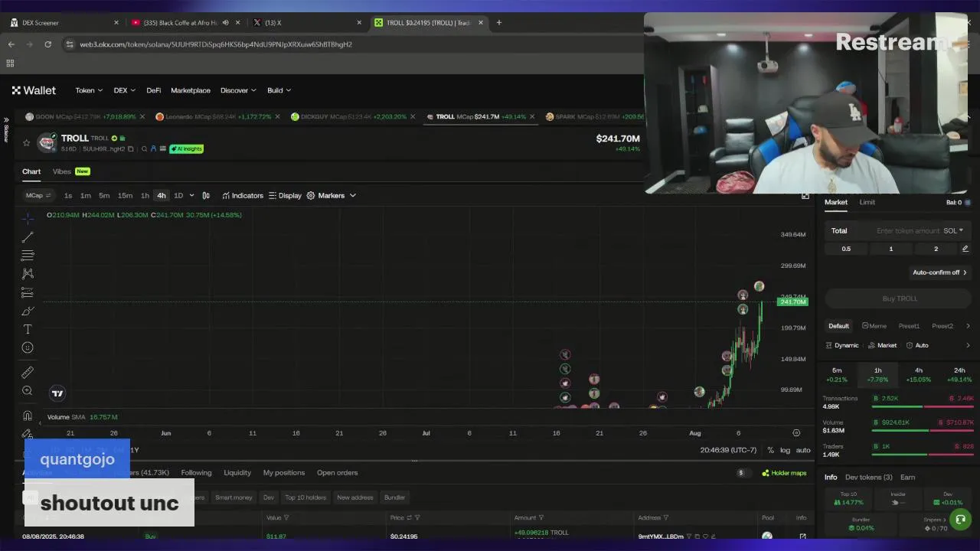Open AI insights
The width and height of the screenshot is (980, 551).
click(186, 148)
